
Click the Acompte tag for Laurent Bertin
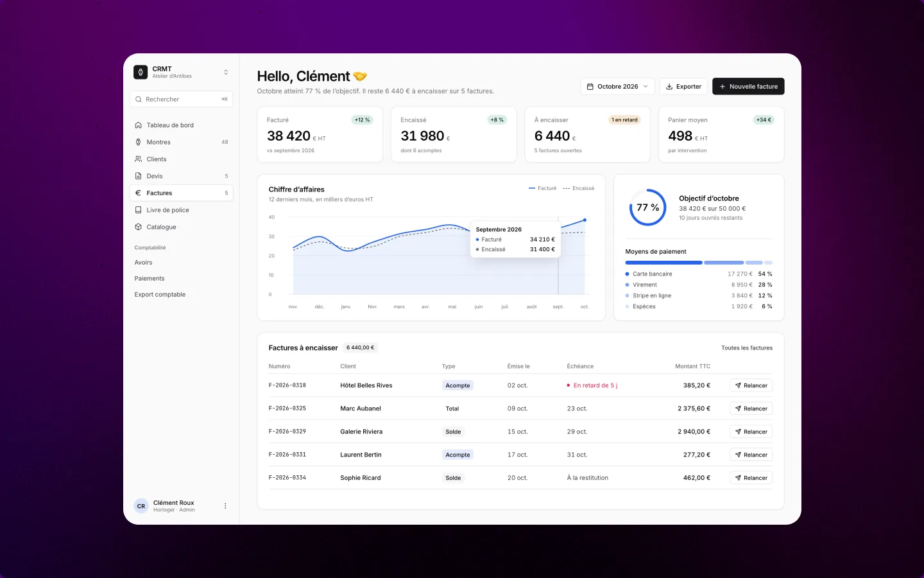coord(458,455)
